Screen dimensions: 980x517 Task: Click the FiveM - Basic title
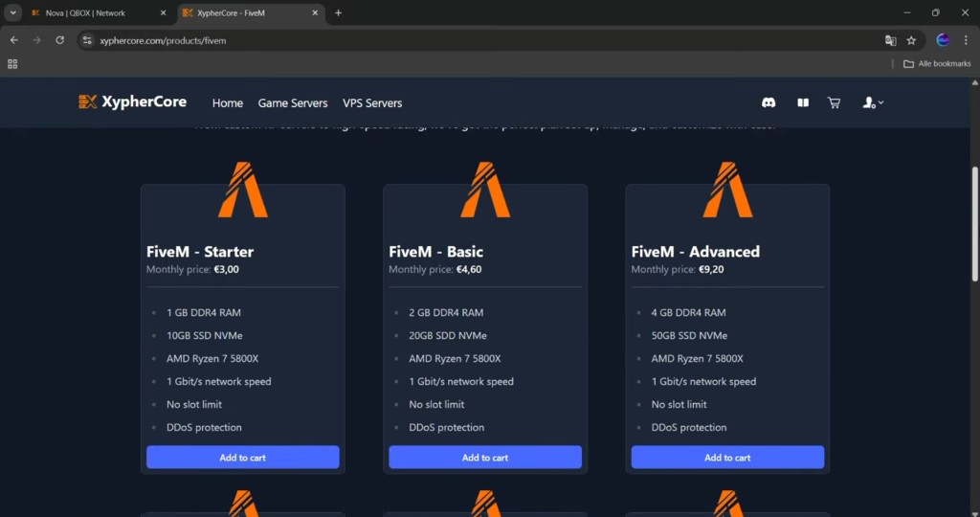(x=435, y=251)
